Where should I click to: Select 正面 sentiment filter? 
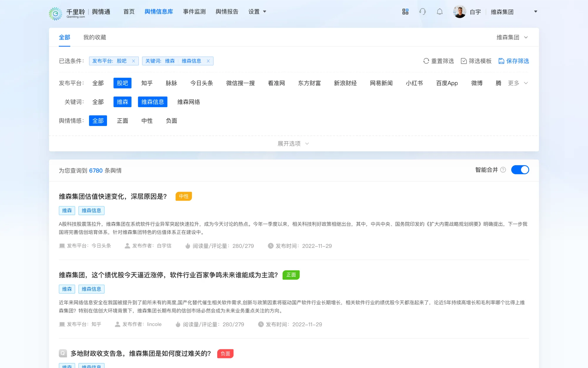point(122,121)
